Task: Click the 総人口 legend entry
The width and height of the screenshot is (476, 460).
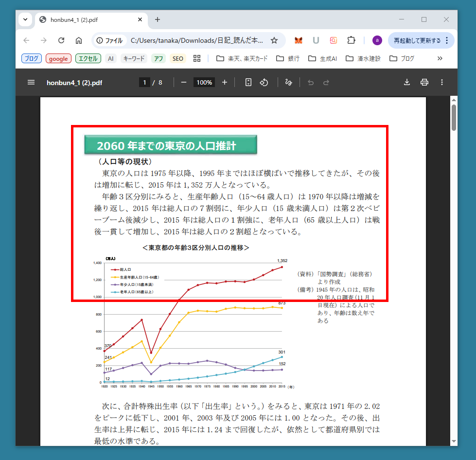Action: click(x=121, y=269)
